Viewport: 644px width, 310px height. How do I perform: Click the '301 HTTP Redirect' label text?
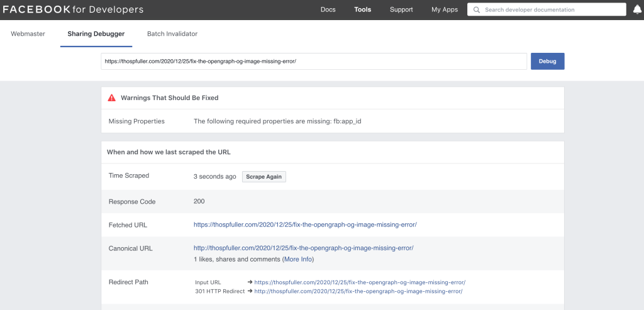(x=219, y=291)
